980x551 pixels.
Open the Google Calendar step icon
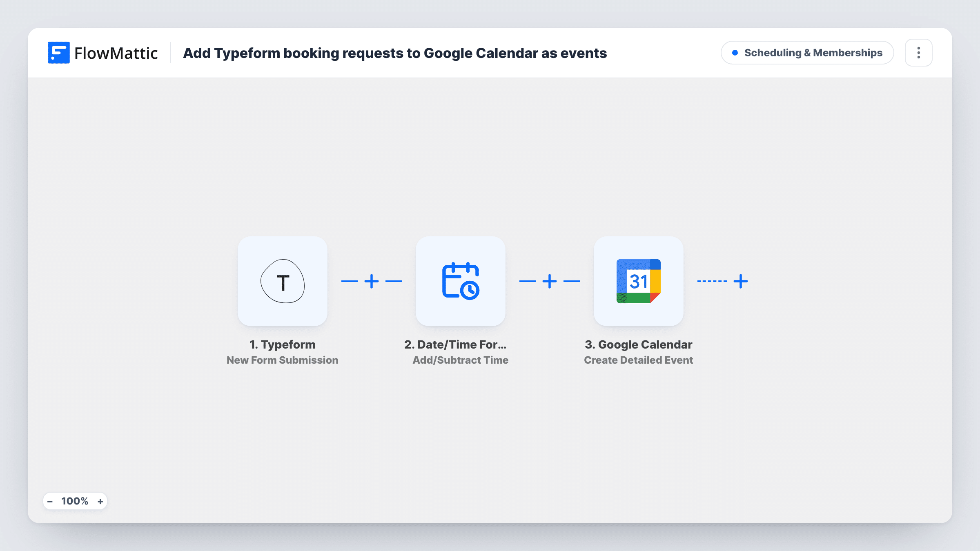pos(639,281)
